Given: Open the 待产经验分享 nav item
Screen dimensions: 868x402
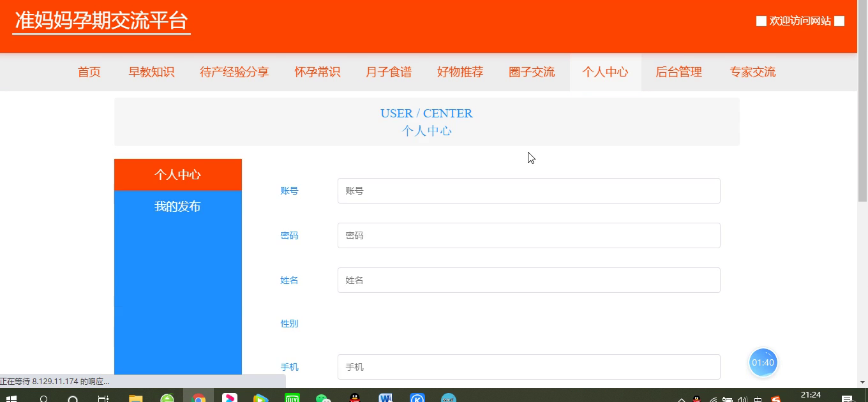Looking at the screenshot, I should coord(234,72).
